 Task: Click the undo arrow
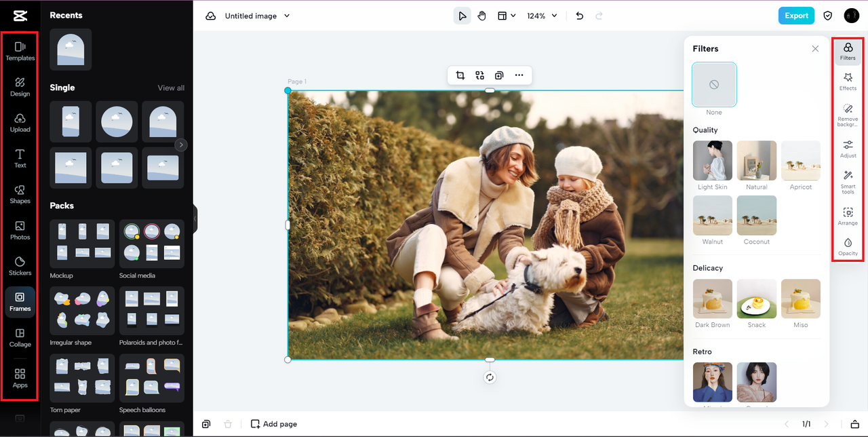point(579,16)
